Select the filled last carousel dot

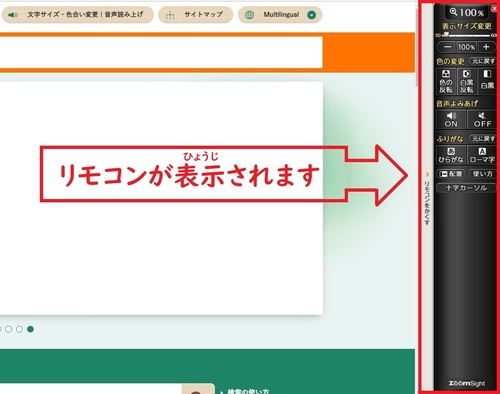tap(30, 329)
